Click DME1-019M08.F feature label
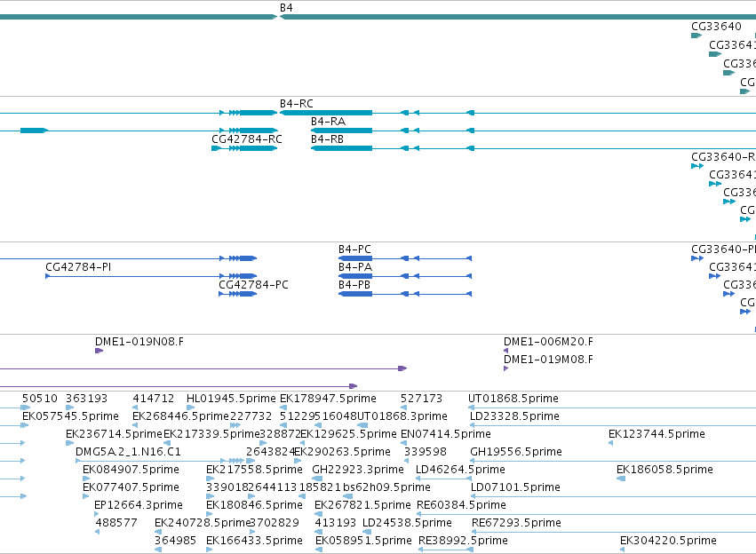The height and width of the screenshot is (554, 756). tap(548, 360)
